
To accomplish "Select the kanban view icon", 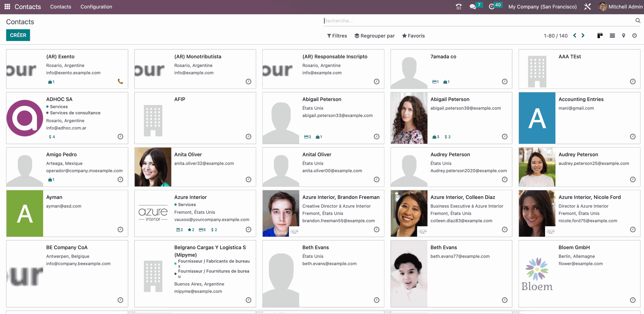I will (600, 36).
